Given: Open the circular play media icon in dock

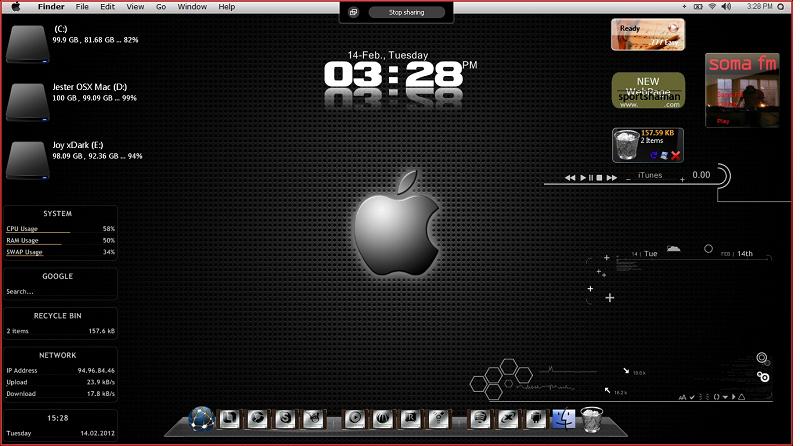Looking at the screenshot, I should (355, 419).
